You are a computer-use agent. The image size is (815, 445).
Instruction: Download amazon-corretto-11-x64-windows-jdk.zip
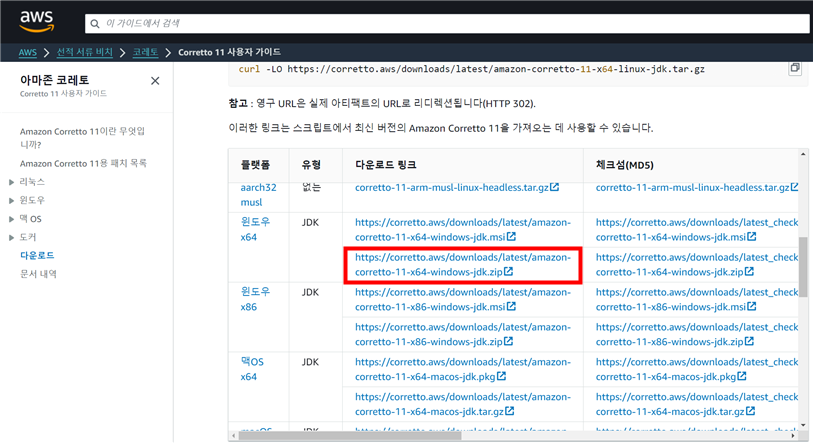tap(463, 265)
